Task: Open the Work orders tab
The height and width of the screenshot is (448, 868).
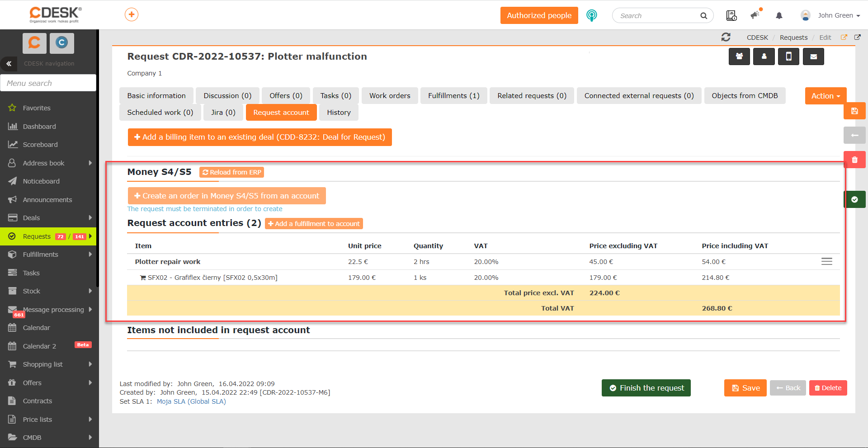Action: coord(390,96)
